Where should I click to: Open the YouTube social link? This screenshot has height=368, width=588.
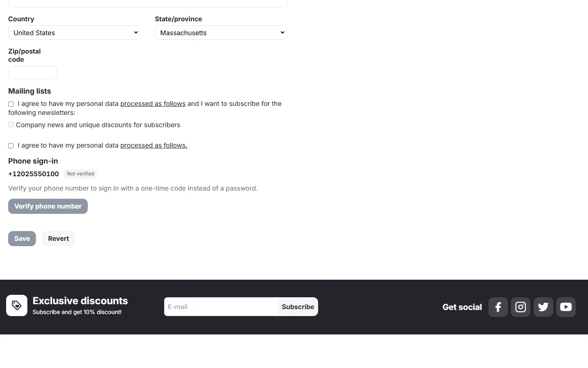pos(566,307)
